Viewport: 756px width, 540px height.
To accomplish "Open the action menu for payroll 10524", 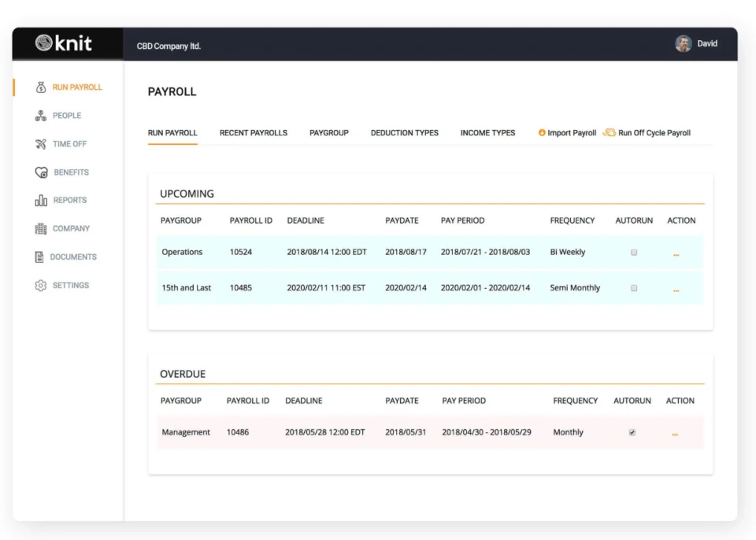I will click(x=675, y=253).
